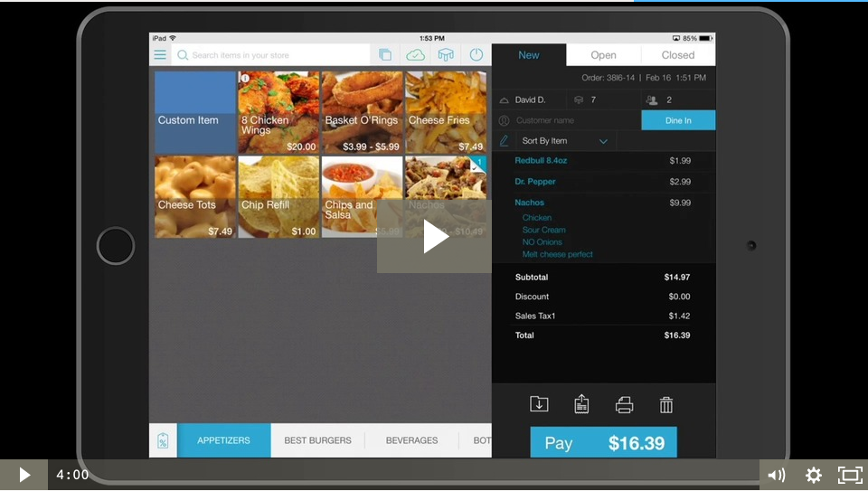The image size is (868, 491).
Task: Click the Total $16.39 row
Action: pos(602,335)
